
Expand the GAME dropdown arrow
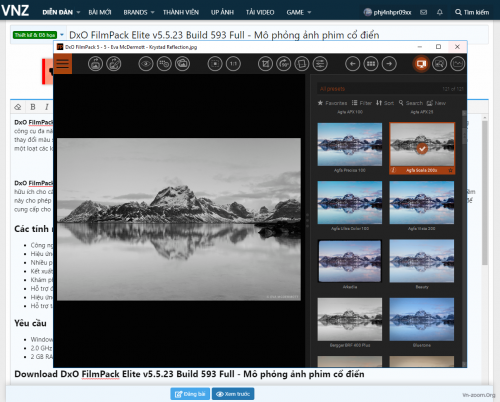(309, 12)
